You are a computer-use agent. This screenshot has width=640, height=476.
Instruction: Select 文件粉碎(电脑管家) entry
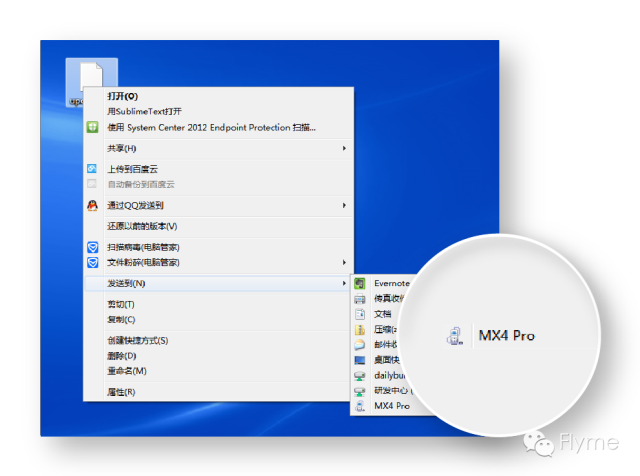tap(143, 262)
